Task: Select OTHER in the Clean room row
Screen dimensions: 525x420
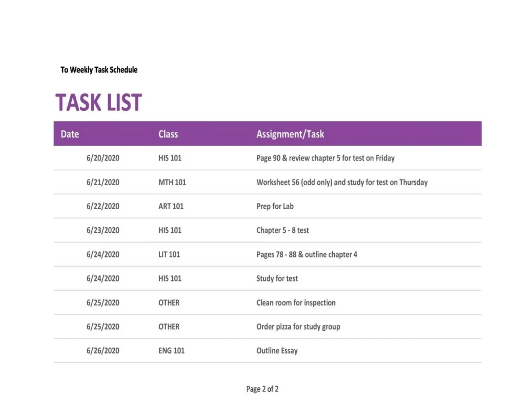Action: point(169,303)
